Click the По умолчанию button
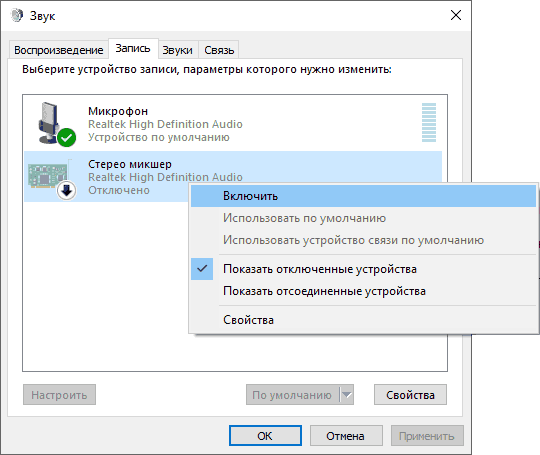 pos(292,395)
